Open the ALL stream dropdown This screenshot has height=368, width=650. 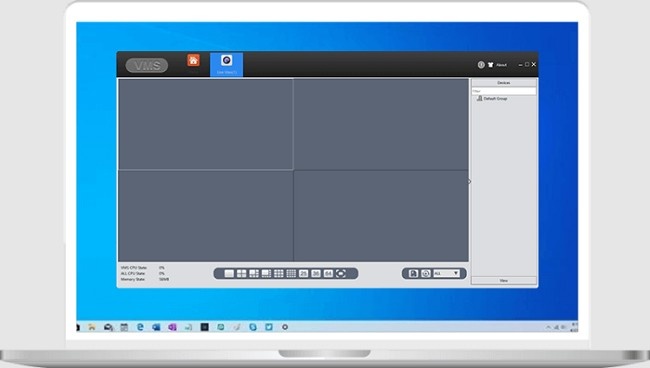pyautogui.click(x=446, y=274)
